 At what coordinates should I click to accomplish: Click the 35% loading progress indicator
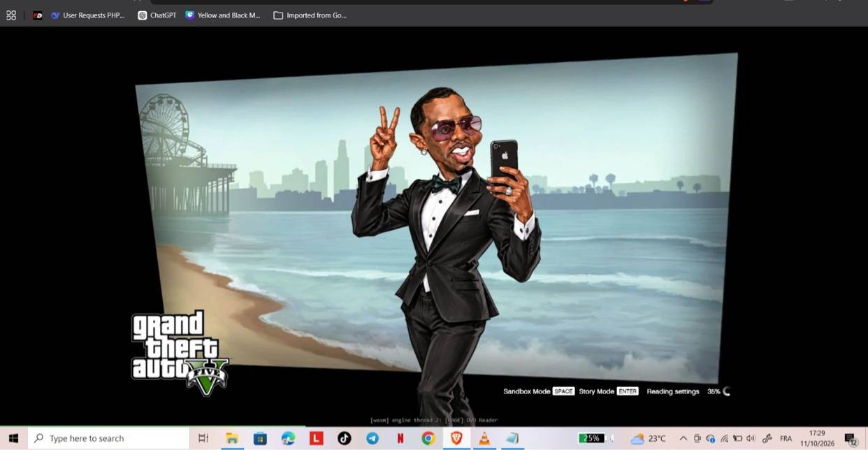(x=718, y=391)
